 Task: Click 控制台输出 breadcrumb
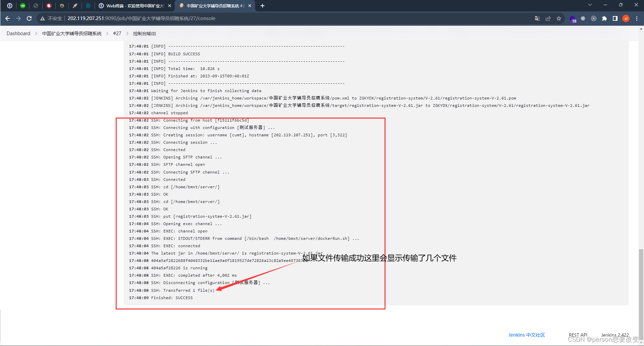pyautogui.click(x=144, y=33)
